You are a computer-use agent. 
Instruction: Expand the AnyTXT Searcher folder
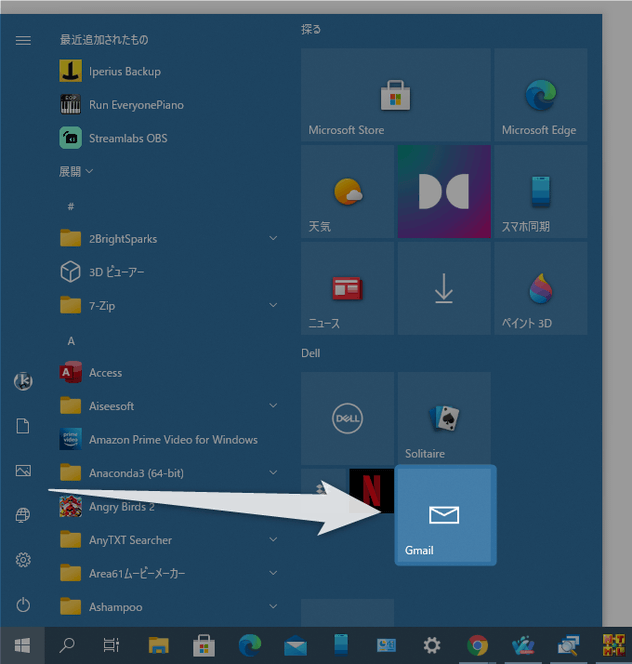pyautogui.click(x=169, y=540)
